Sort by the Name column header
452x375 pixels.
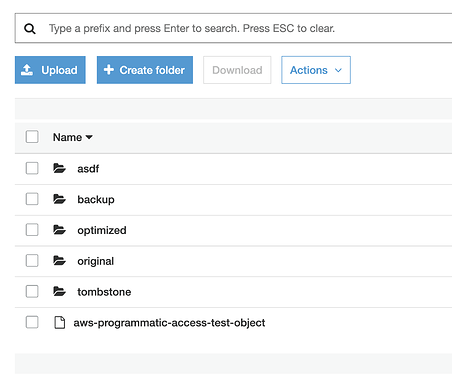73,137
